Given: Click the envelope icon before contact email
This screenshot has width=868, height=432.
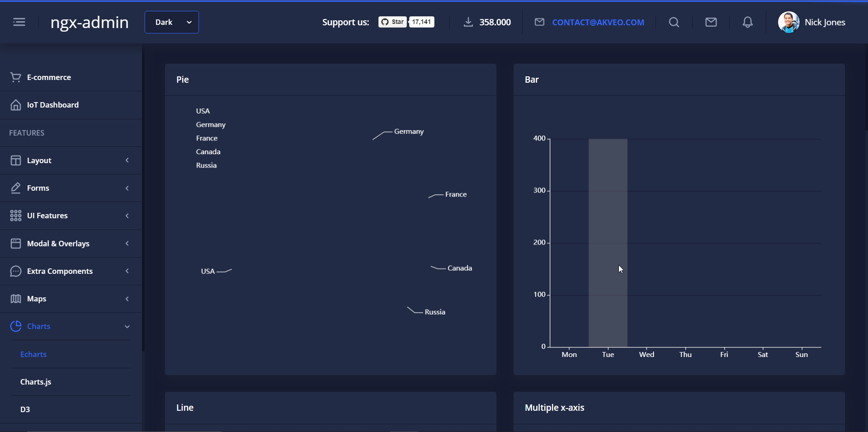Looking at the screenshot, I should point(539,22).
